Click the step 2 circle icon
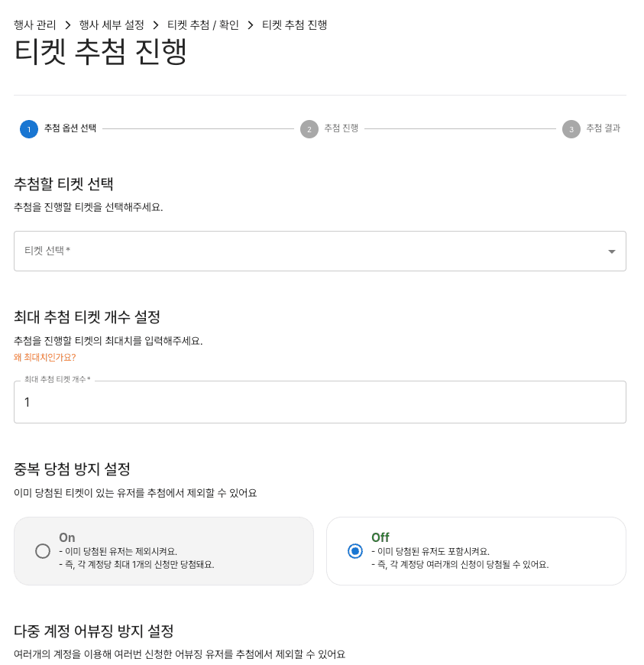 pyautogui.click(x=309, y=129)
